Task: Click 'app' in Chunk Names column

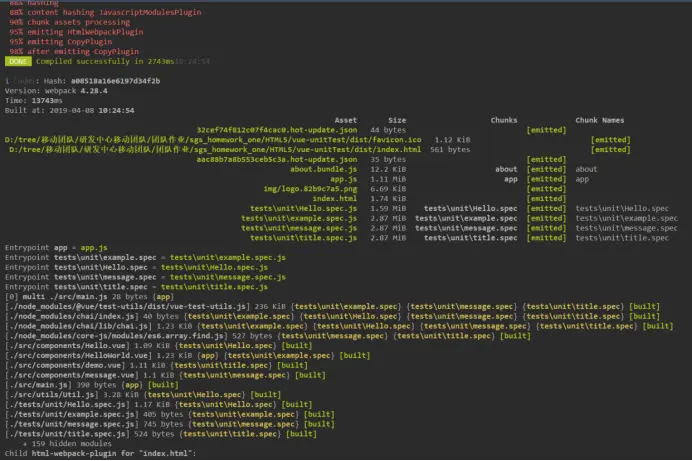Action: tap(582, 179)
